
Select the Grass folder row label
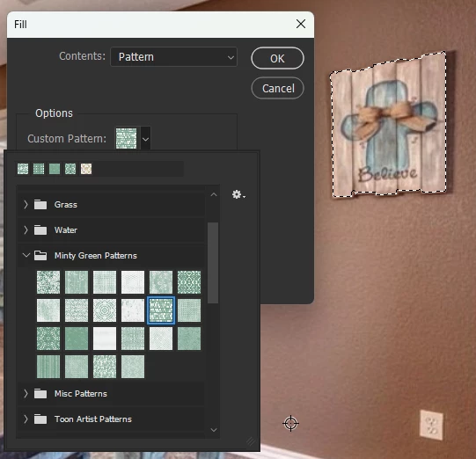[66, 205]
